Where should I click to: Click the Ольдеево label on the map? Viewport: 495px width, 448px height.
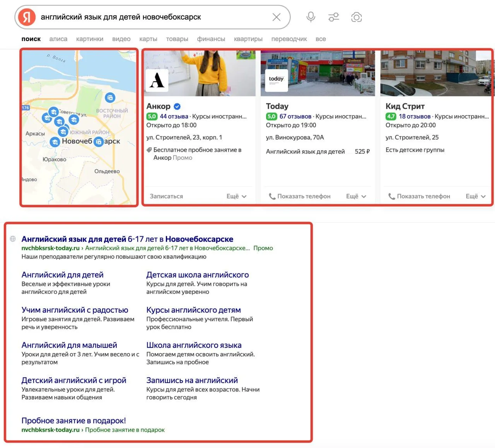point(107,171)
